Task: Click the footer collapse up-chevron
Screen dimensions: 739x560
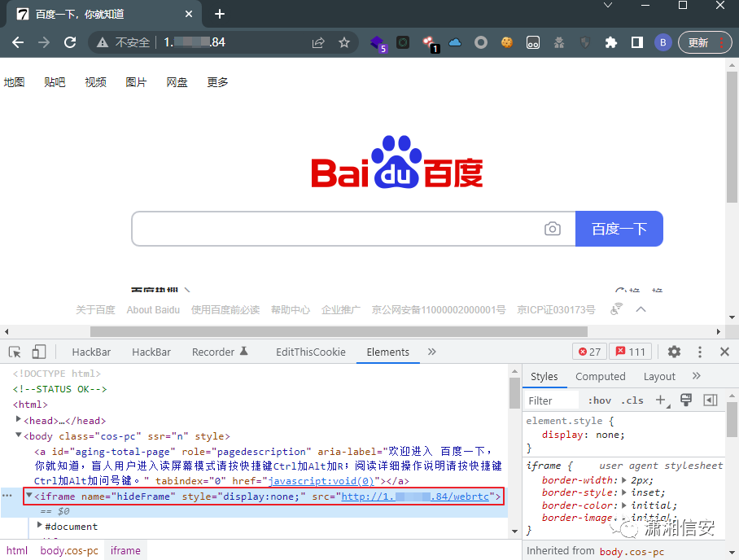Action: [x=641, y=309]
